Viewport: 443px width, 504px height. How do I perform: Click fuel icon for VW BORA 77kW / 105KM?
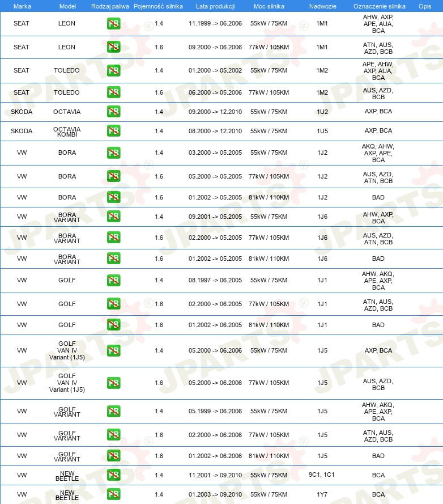(x=114, y=176)
